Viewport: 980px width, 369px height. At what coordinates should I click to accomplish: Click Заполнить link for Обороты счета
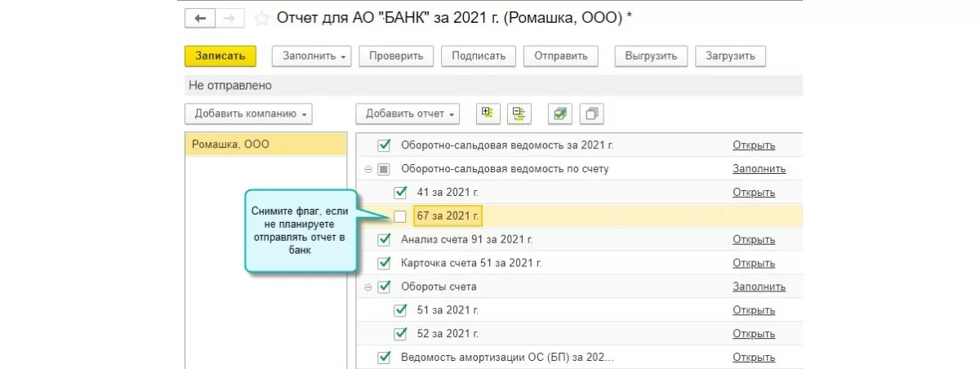(x=759, y=287)
